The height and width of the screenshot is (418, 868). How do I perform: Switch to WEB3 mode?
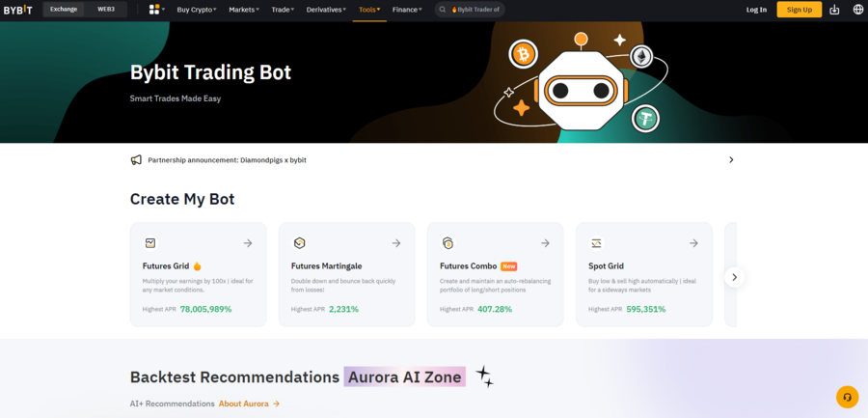tap(106, 9)
